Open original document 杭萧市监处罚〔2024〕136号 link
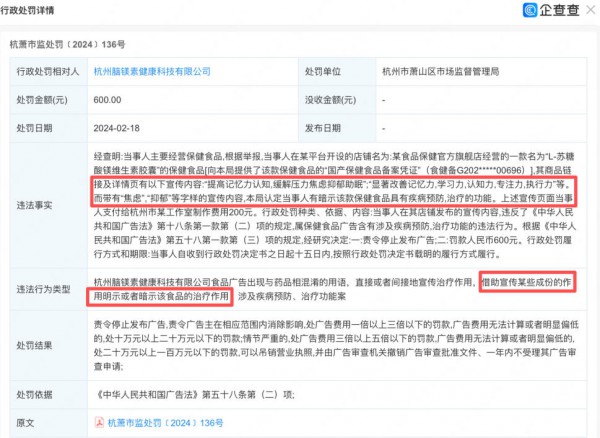Screen dimensions: 600x438 tap(166, 423)
